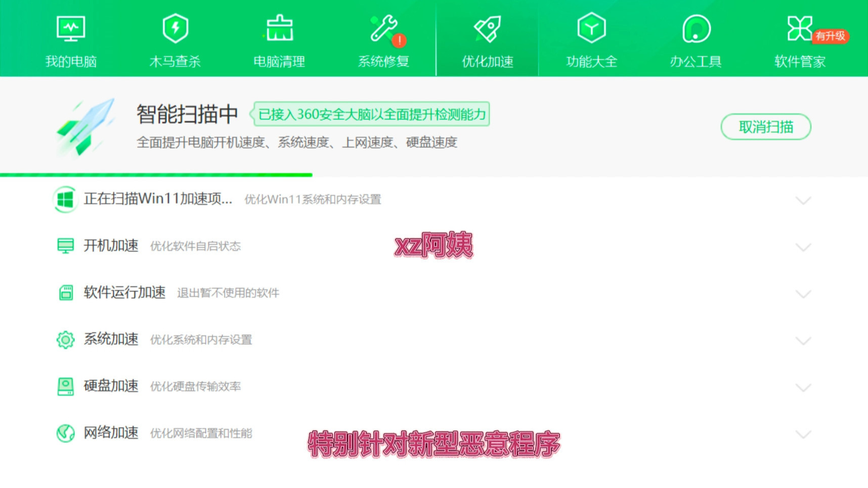
Task: Click the 开机加速 monitor icon
Action: pos(65,246)
